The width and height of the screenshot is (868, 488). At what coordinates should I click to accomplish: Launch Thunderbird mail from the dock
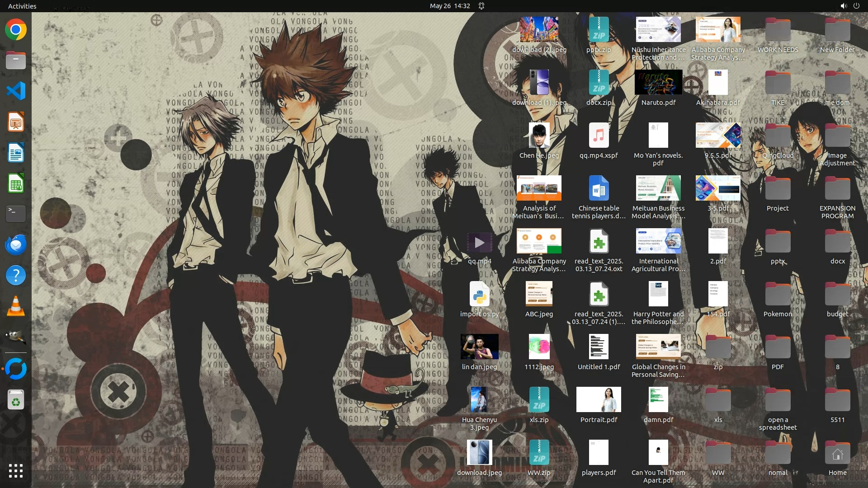16,244
